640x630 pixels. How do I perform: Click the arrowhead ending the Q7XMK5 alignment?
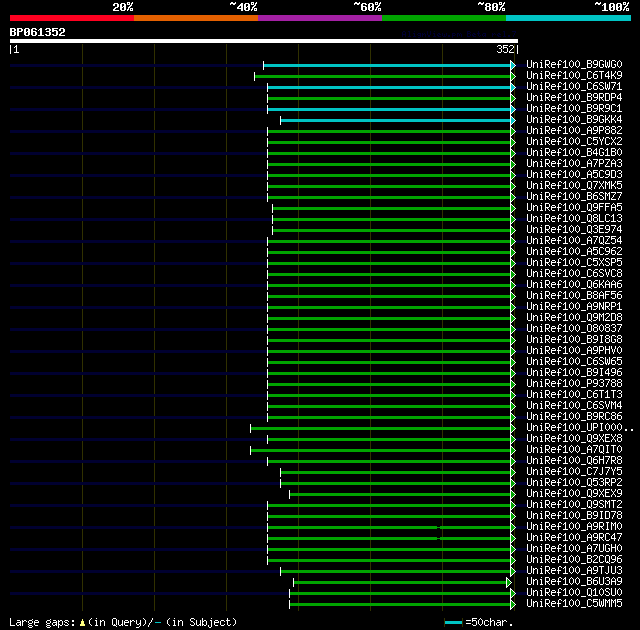(513, 186)
